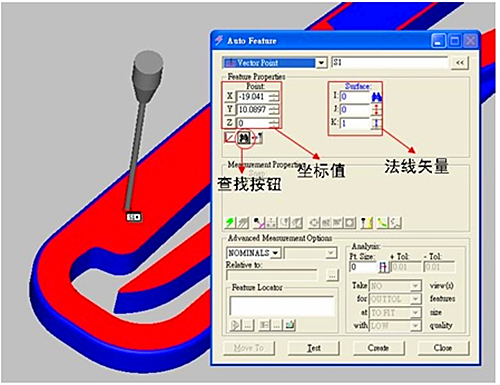Toggle the Re-measure icon next to Measure Now
This screenshot has width=500, height=385.
tap(243, 223)
